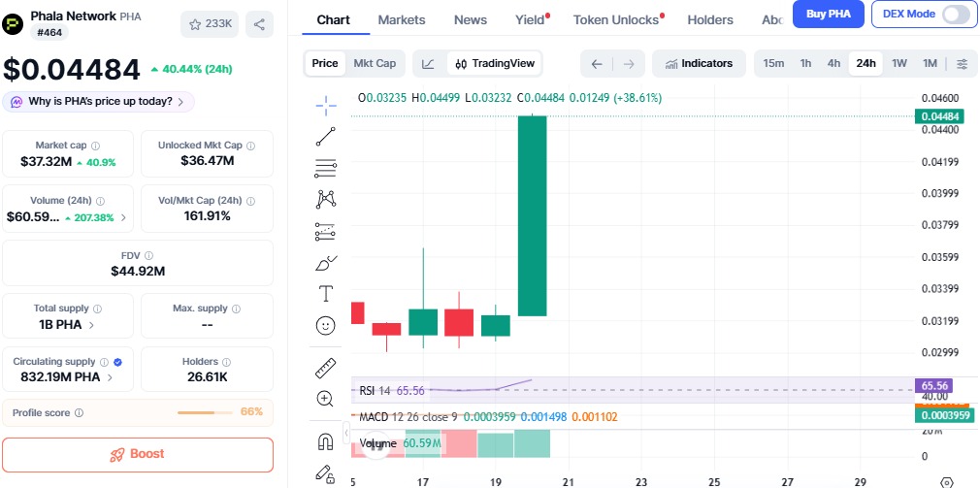This screenshot has width=980, height=488.
Task: Switch chart to Price view
Action: pyautogui.click(x=325, y=63)
